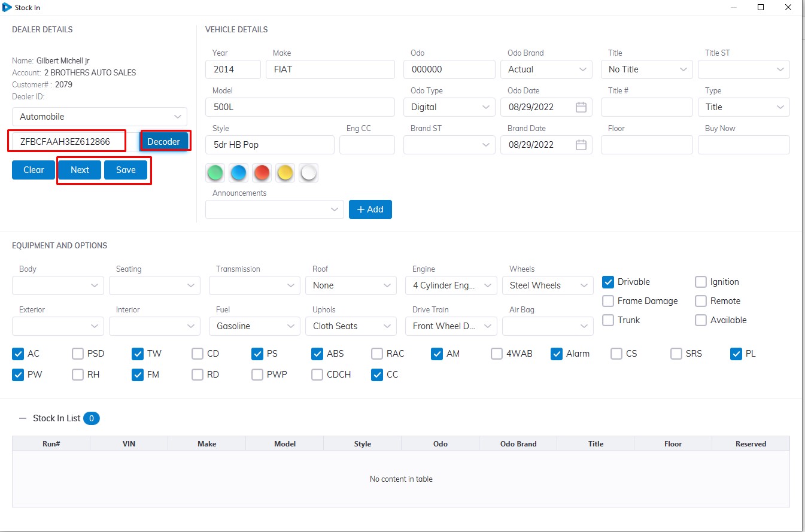Screen dimensions: 805x532
Task: Click the Stock In app logo icon
Action: [7, 7]
